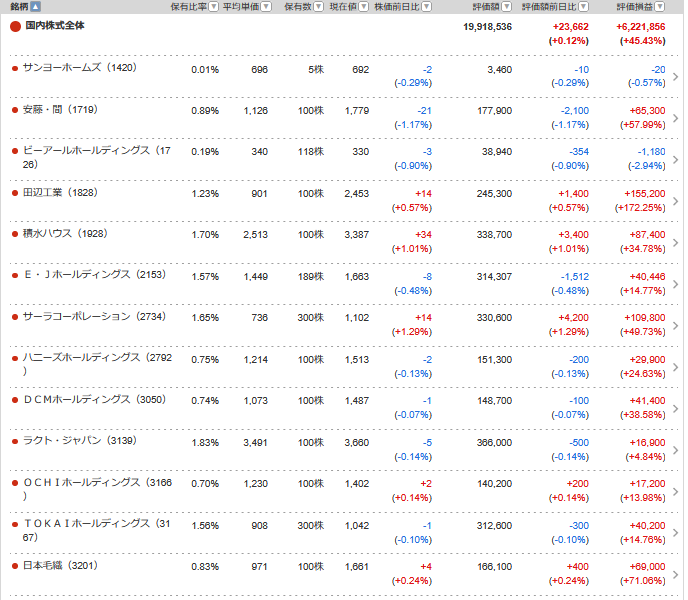The image size is (688, 600).
Task: Select total profit value +6,221,856
Action: click(x=641, y=27)
